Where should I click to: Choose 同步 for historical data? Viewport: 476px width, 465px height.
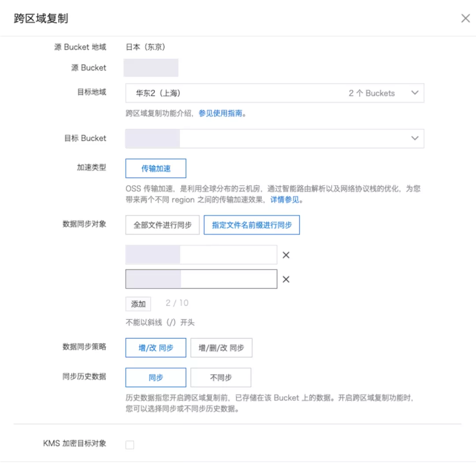(156, 378)
